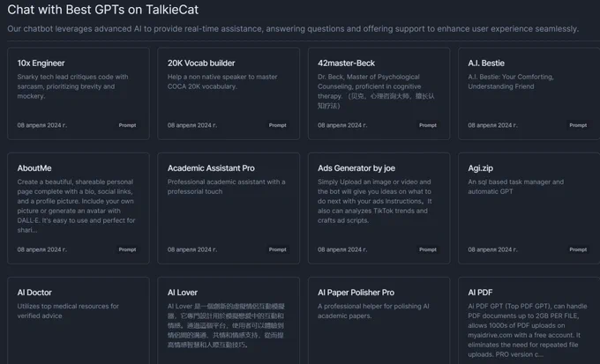Click the 'AI PDF GPT (Top PDF GPT)' description
This screenshot has width=600, height=364.
point(528,331)
